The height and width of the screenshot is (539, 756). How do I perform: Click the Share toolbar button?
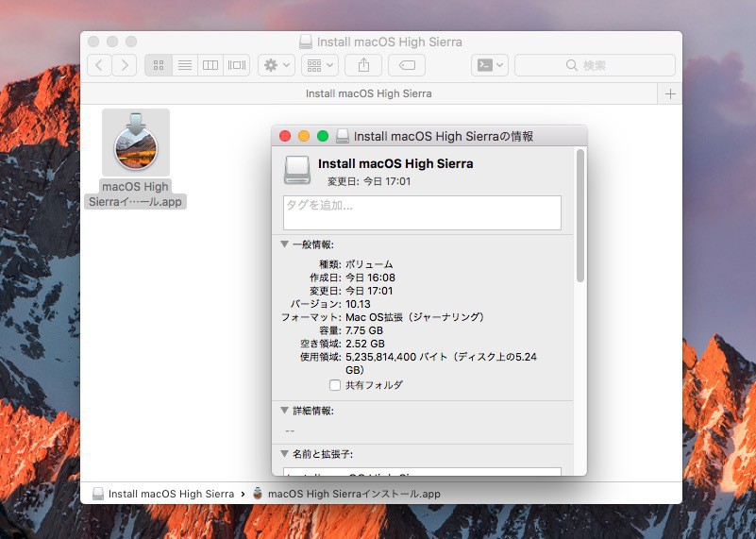(363, 65)
